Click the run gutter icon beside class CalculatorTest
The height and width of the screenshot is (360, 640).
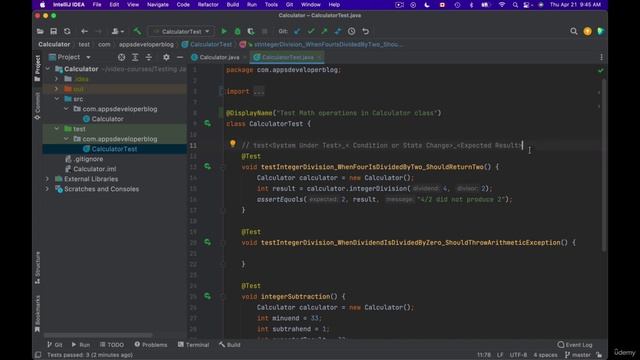[x=207, y=123]
